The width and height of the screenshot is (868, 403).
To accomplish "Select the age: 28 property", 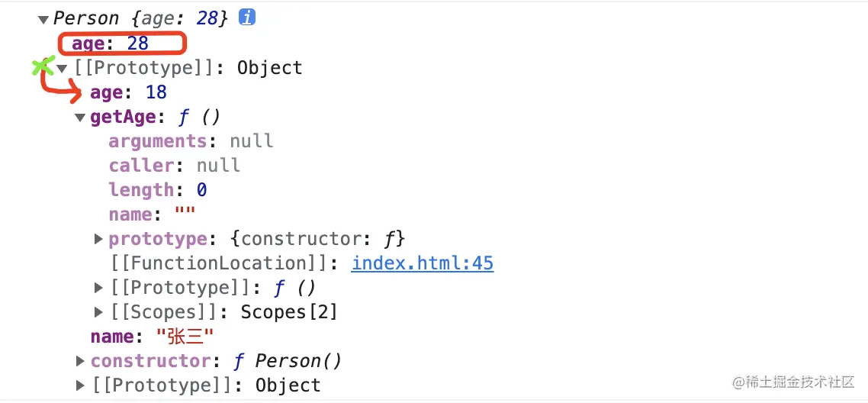I will click(110, 44).
